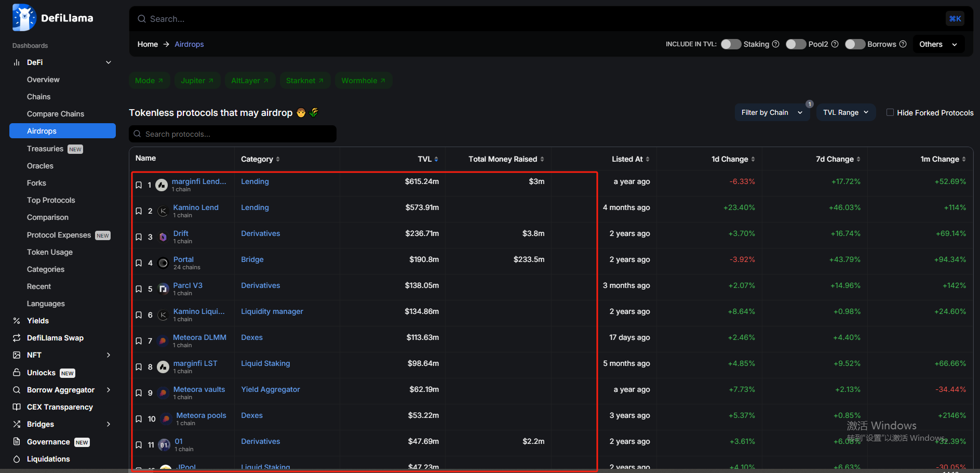Go to Home breadcrumb
The image size is (980, 473).
[x=147, y=44]
